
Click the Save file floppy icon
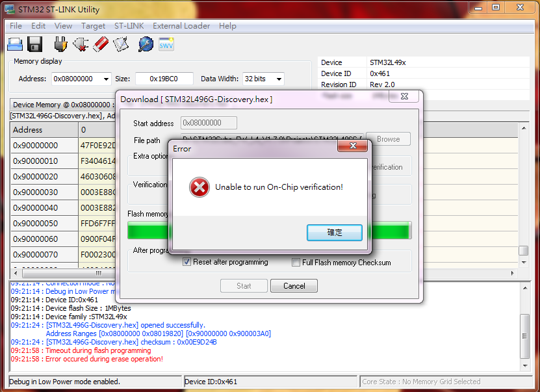click(35, 44)
